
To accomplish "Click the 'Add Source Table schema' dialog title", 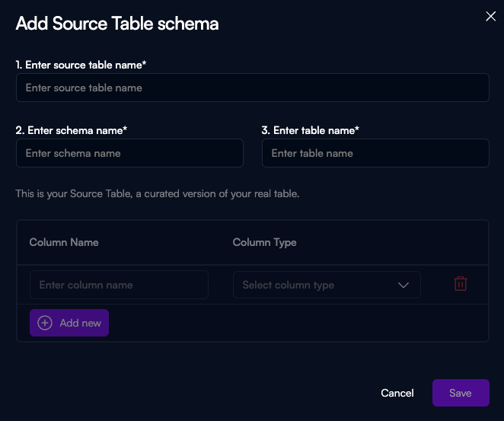I will pos(117,24).
